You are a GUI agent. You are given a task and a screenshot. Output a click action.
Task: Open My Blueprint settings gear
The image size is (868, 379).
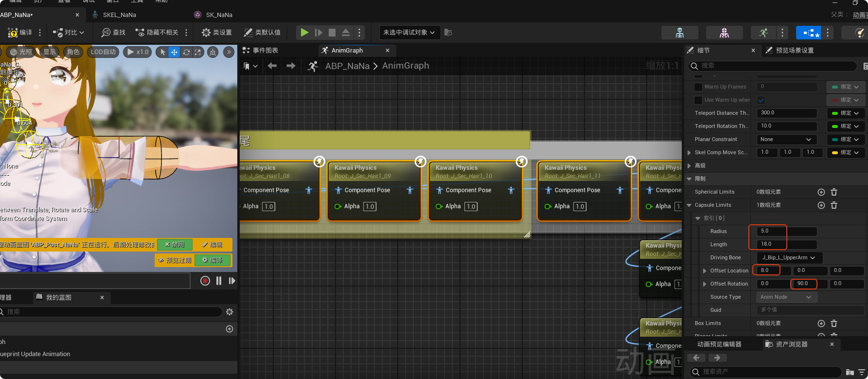coord(230,312)
